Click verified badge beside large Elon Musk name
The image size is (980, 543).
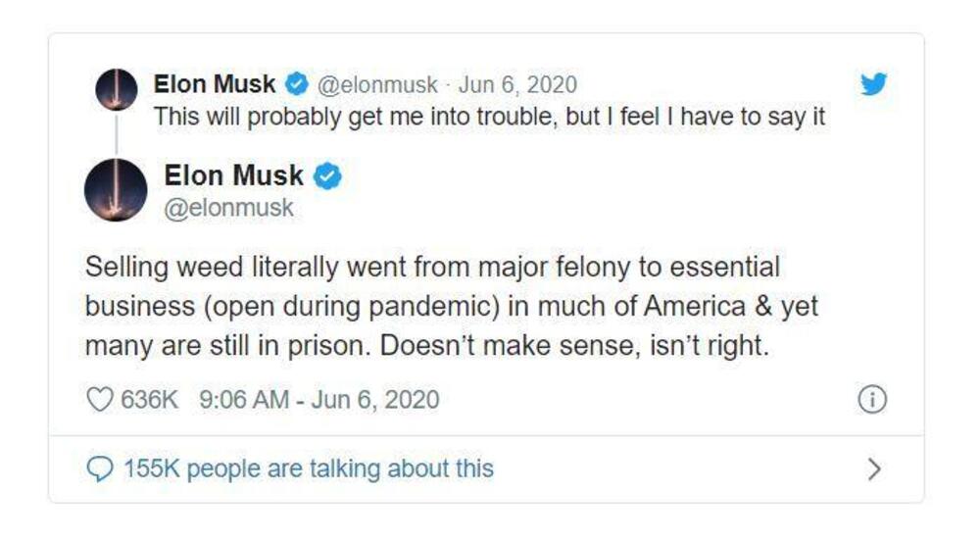coord(326,177)
